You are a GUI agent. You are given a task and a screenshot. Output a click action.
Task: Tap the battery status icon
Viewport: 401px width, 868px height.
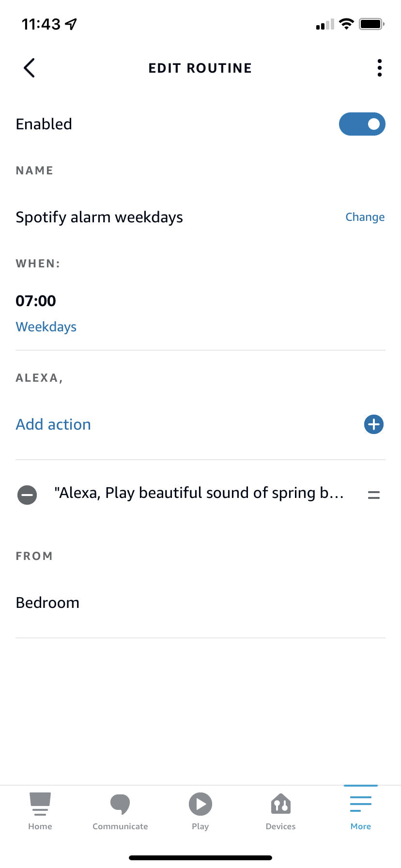[371, 24]
